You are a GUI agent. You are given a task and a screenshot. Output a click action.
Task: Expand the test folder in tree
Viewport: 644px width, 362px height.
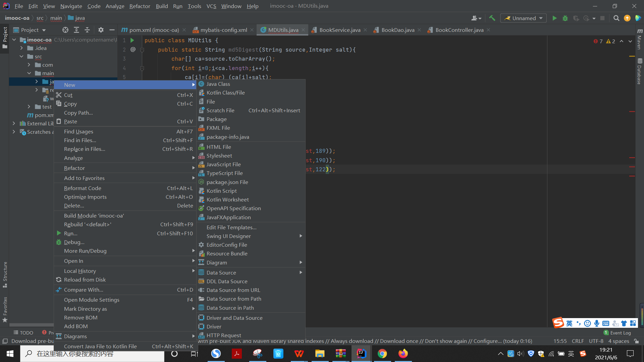(29, 107)
